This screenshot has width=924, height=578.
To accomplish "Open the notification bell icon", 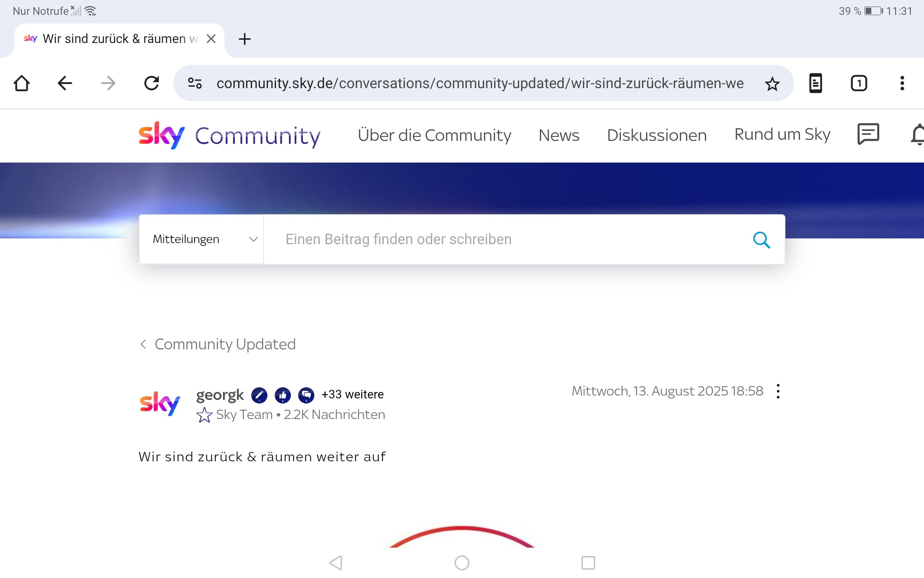I will (917, 134).
